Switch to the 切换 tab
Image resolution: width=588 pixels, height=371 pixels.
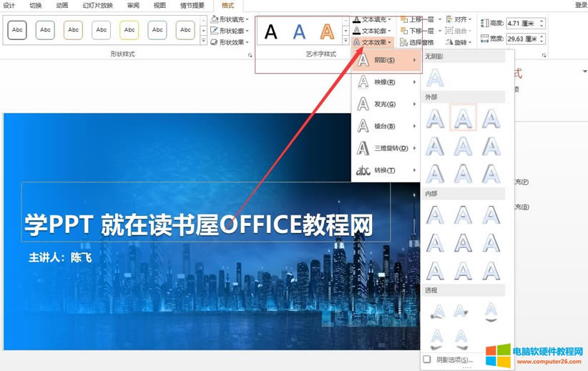click(36, 5)
